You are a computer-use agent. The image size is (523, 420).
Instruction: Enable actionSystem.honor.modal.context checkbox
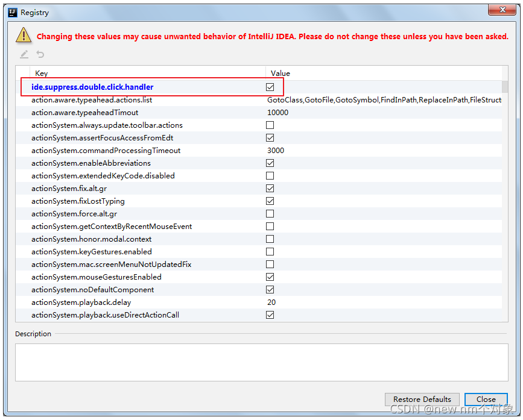270,239
